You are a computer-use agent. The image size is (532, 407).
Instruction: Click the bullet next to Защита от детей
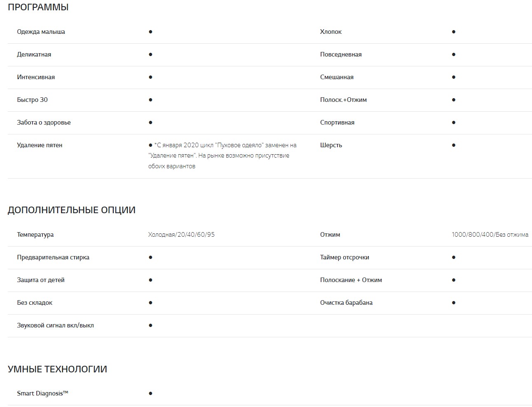[150, 280]
